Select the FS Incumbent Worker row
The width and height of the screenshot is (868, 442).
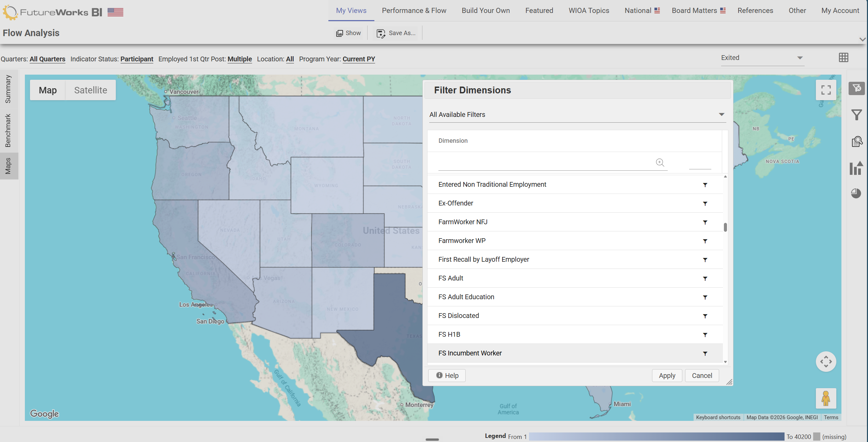[575, 353]
